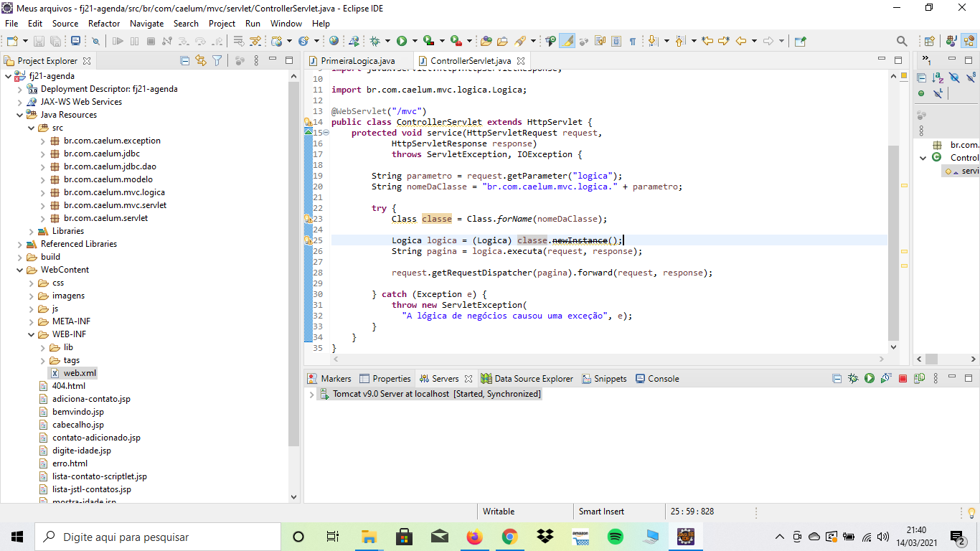
Task: Switch to the PrimeiraLogica.java editor tab
Action: tap(357, 61)
